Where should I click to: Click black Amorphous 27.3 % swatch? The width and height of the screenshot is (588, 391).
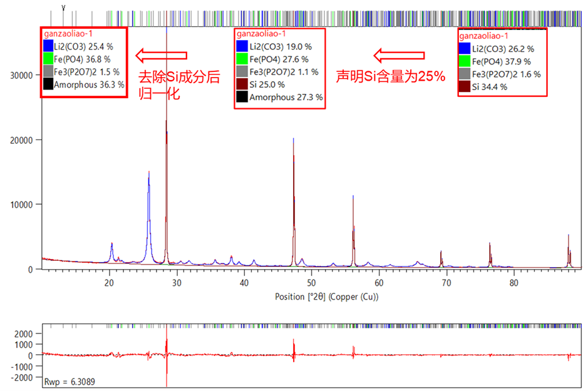(243, 98)
